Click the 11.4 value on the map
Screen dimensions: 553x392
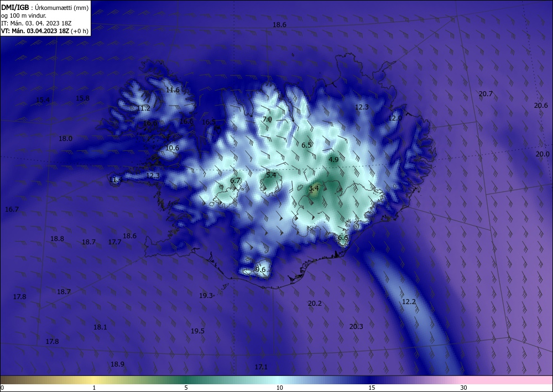(x=116, y=180)
